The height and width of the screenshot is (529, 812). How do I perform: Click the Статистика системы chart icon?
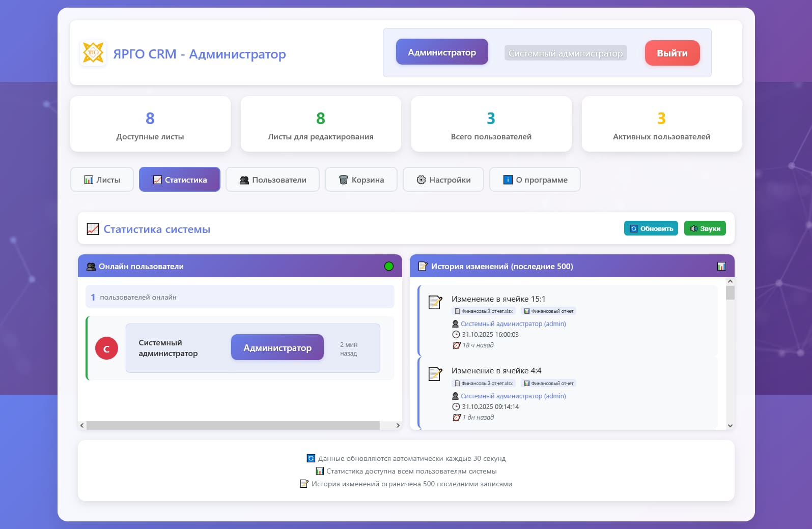coord(93,229)
